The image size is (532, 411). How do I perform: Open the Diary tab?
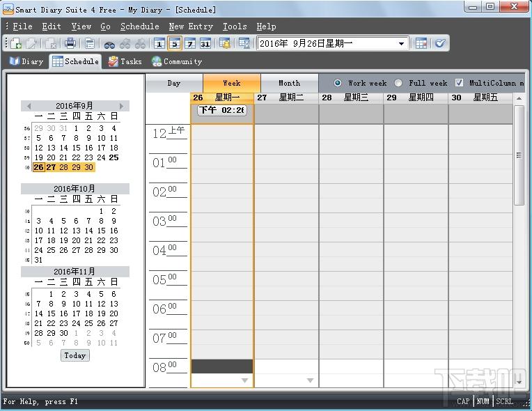coord(26,61)
